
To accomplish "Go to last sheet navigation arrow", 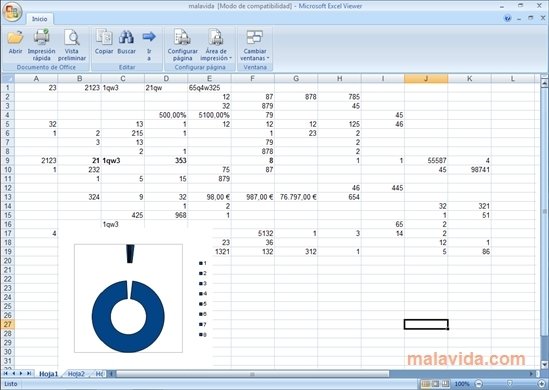I will pos(29,374).
